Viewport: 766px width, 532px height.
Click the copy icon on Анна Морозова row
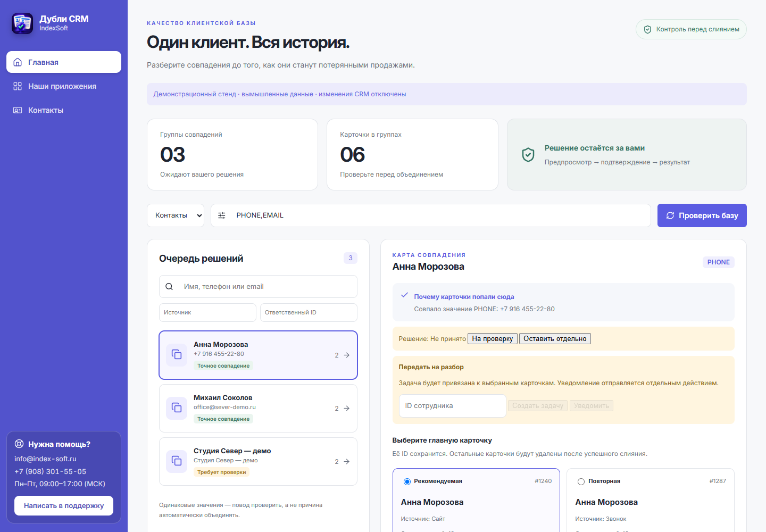[177, 355]
